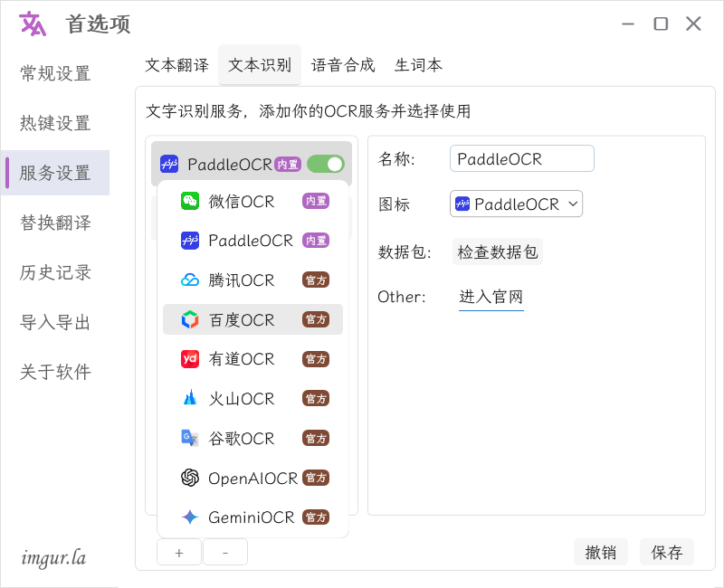Image resolution: width=724 pixels, height=588 pixels.
Task: Open 服务设置 sidebar section
Action: click(x=55, y=173)
